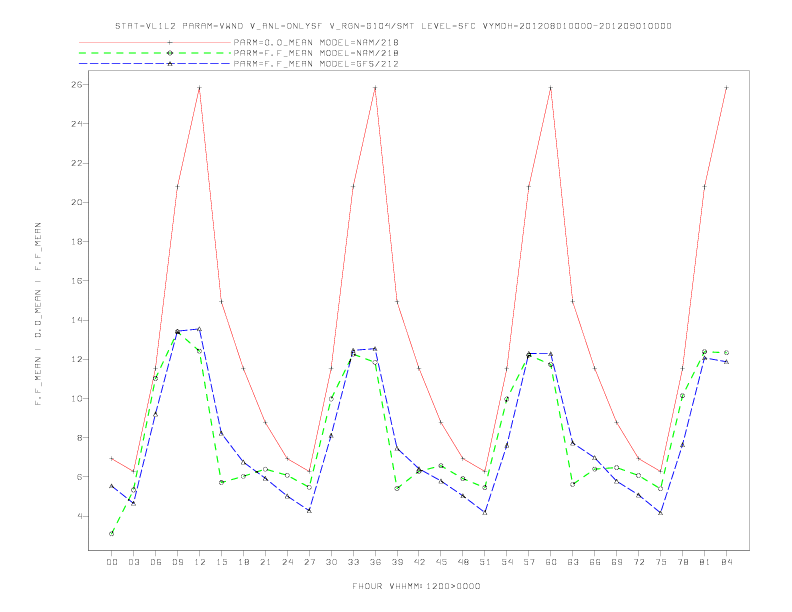Click y-axis tick label 12
This screenshot has width=792, height=612.
(x=76, y=360)
